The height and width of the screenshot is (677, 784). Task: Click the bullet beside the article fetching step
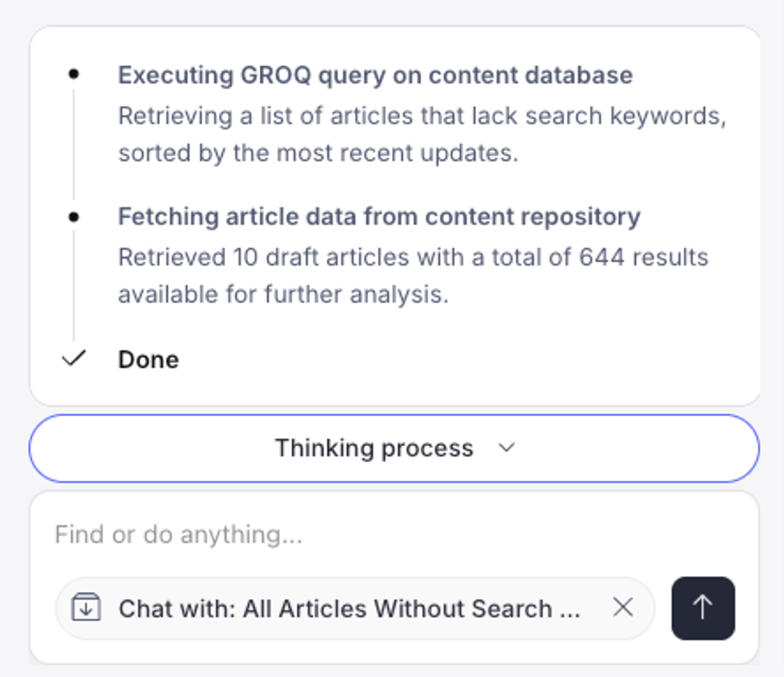(x=73, y=216)
